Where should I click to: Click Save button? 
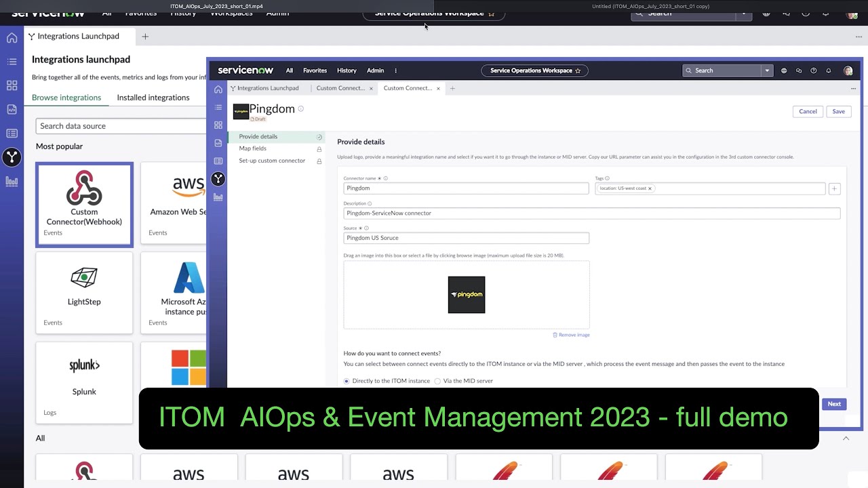coord(839,111)
